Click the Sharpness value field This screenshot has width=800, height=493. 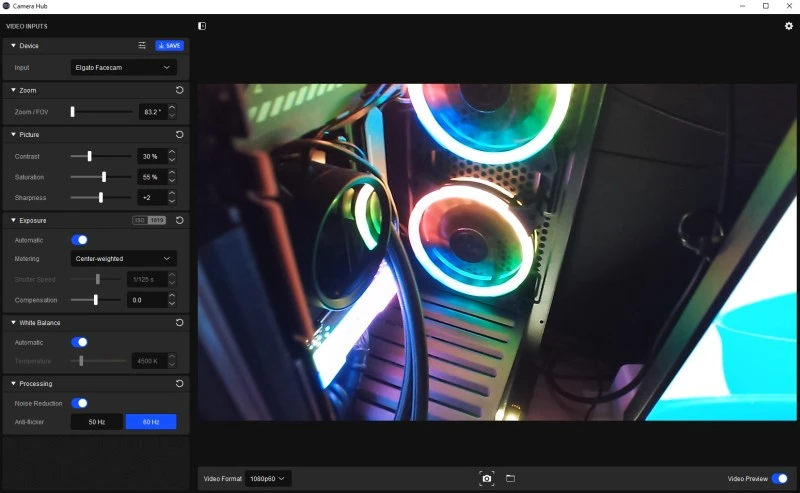click(x=152, y=198)
